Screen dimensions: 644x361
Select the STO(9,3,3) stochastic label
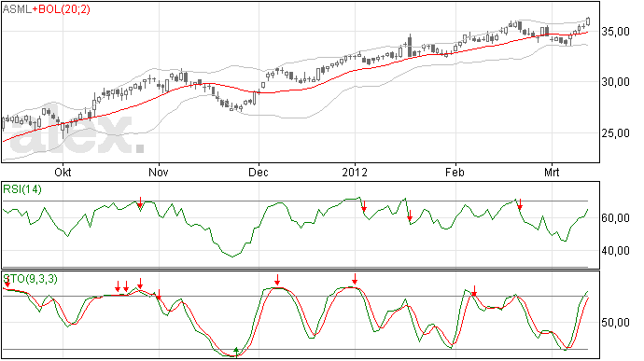point(31,279)
